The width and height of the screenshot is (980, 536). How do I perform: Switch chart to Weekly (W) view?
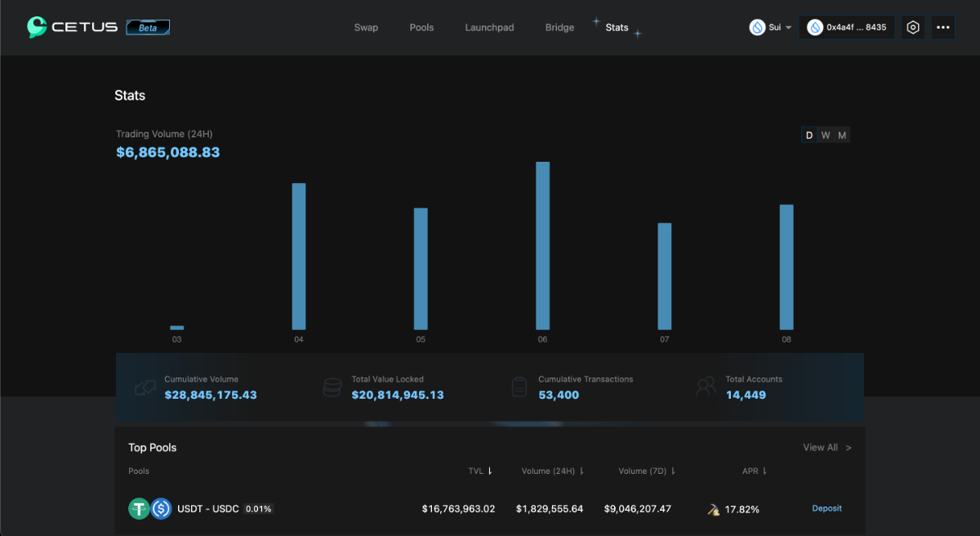[826, 135]
